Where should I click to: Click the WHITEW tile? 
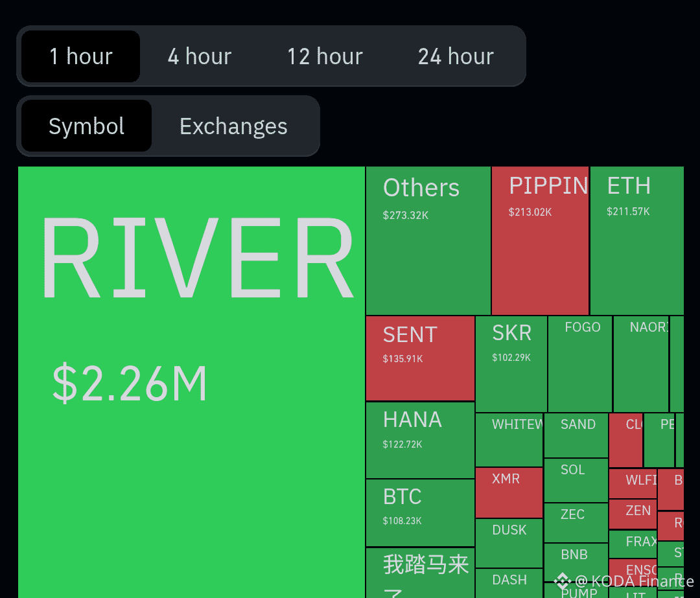click(509, 440)
